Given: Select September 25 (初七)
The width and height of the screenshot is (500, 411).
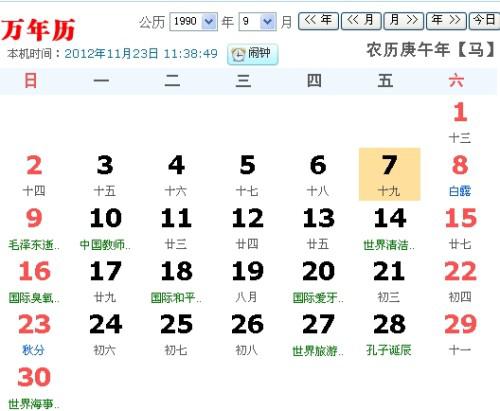Looking at the screenshot, I should [176, 334].
